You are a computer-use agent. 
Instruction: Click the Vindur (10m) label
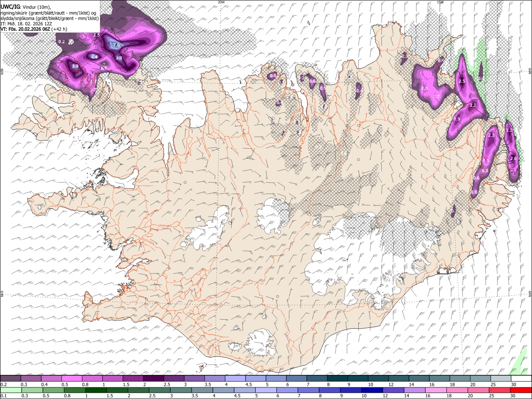36,7
